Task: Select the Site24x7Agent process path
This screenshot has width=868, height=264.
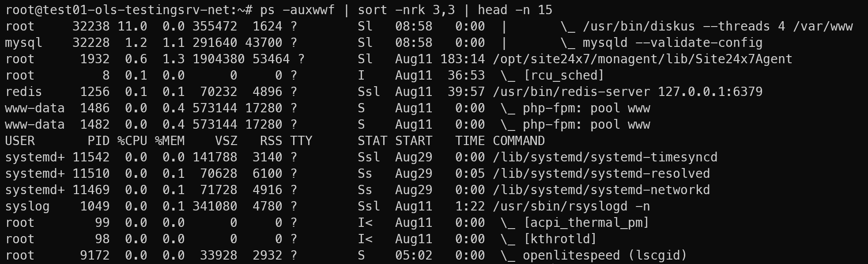Action: point(642,59)
